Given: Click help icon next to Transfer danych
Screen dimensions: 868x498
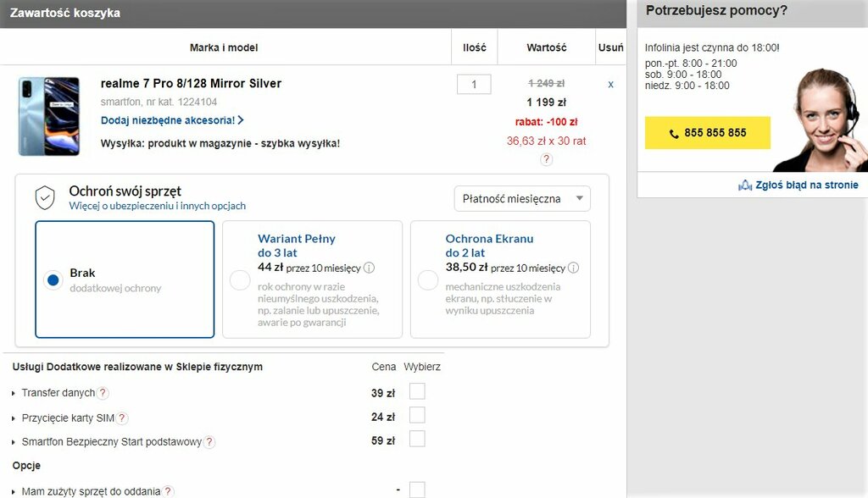Looking at the screenshot, I should tap(103, 393).
